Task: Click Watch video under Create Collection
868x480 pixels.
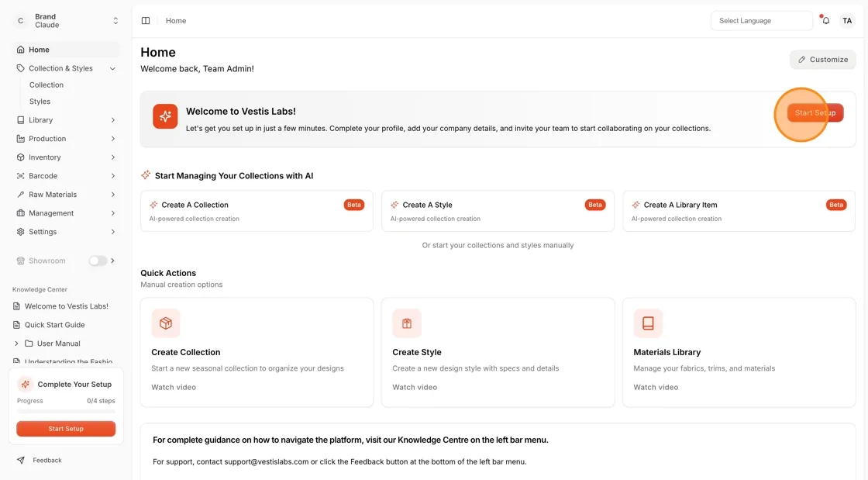Action: [x=174, y=388]
